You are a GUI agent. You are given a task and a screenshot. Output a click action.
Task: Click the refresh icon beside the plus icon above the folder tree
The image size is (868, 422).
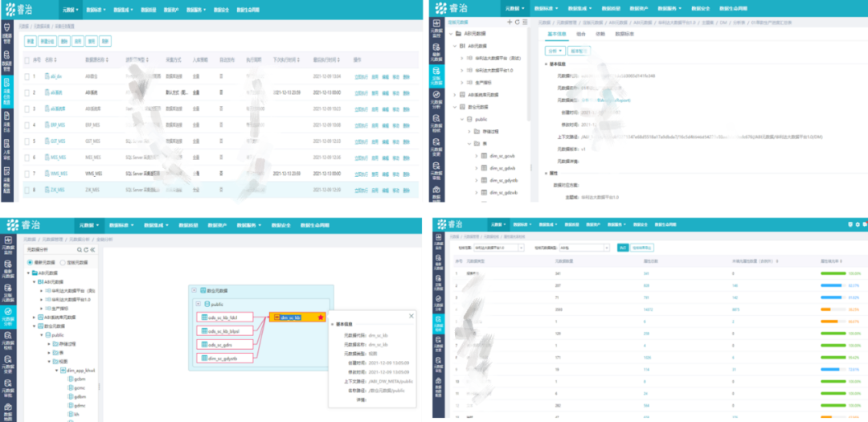518,22
